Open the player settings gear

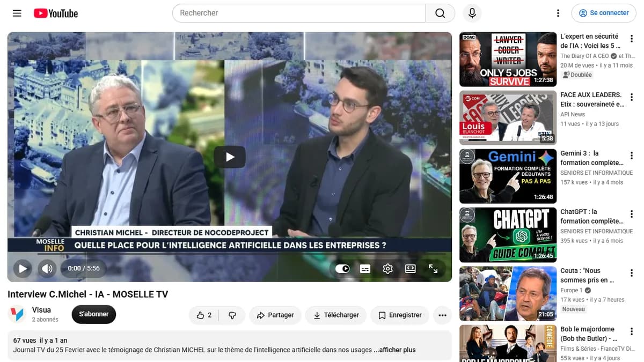(388, 269)
